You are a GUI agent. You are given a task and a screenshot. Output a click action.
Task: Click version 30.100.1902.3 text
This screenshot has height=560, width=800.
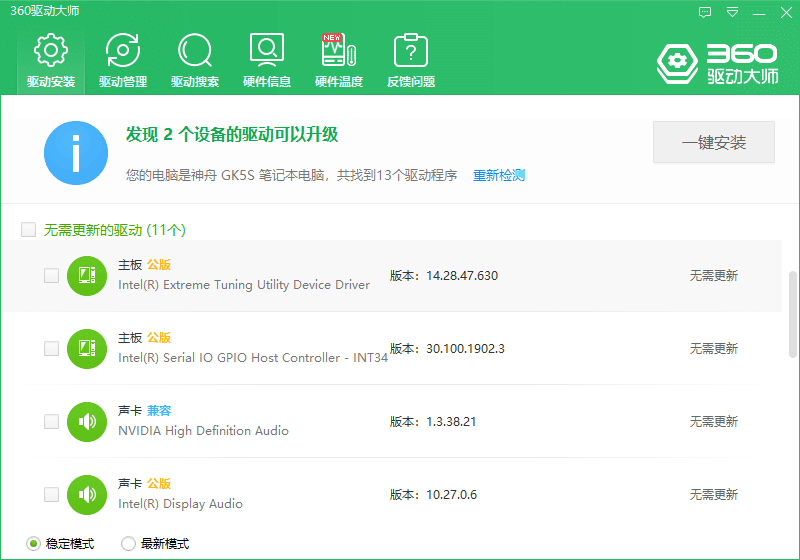[x=465, y=348]
